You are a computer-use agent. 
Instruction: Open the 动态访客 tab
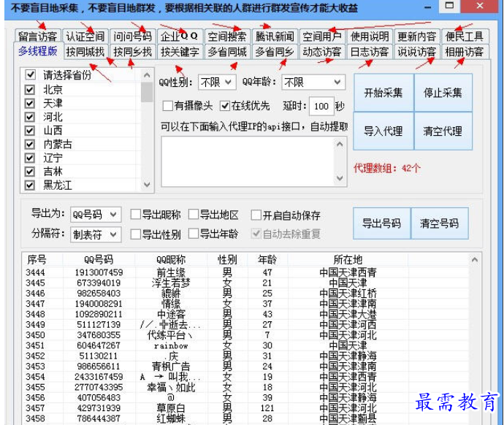pos(322,52)
